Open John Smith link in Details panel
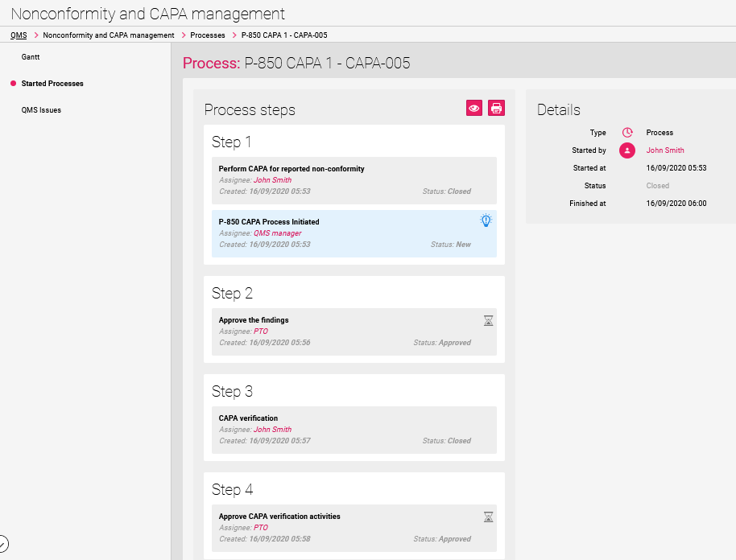 coord(665,150)
